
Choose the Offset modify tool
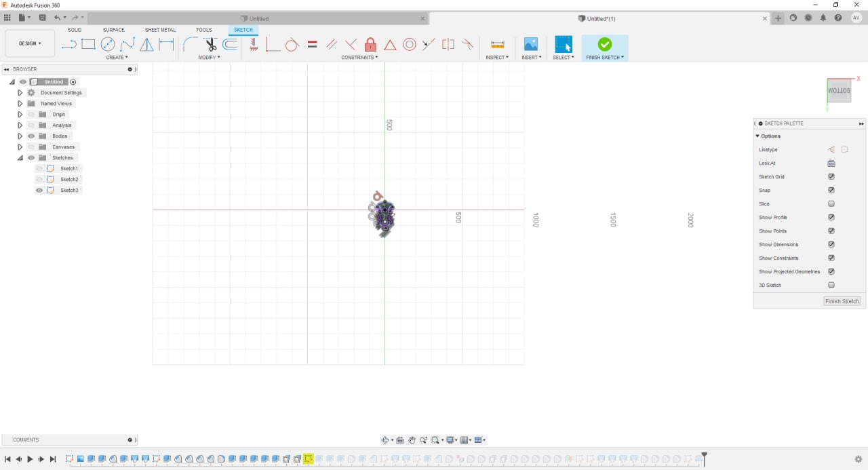pos(230,45)
